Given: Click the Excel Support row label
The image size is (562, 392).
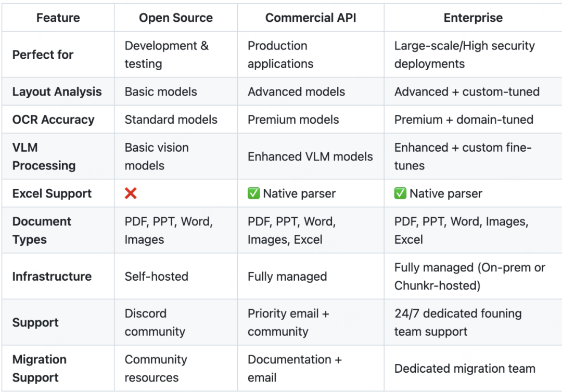Looking at the screenshot, I should [52, 193].
